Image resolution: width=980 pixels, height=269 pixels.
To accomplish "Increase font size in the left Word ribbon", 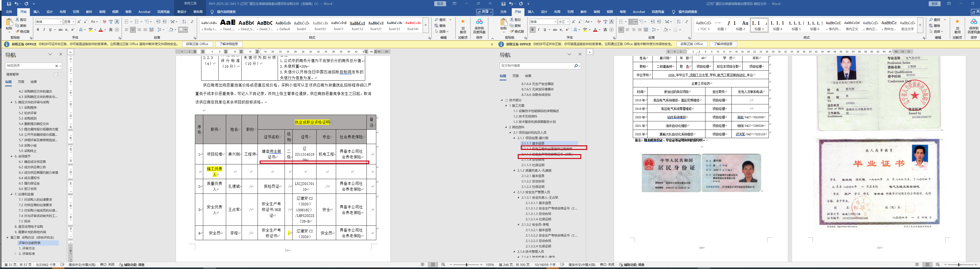I will click(79, 22).
